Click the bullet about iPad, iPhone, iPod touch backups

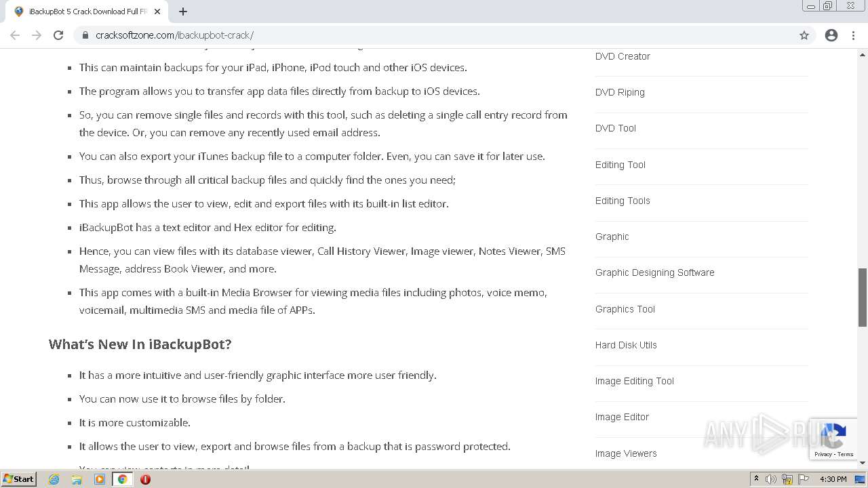[x=273, y=67]
